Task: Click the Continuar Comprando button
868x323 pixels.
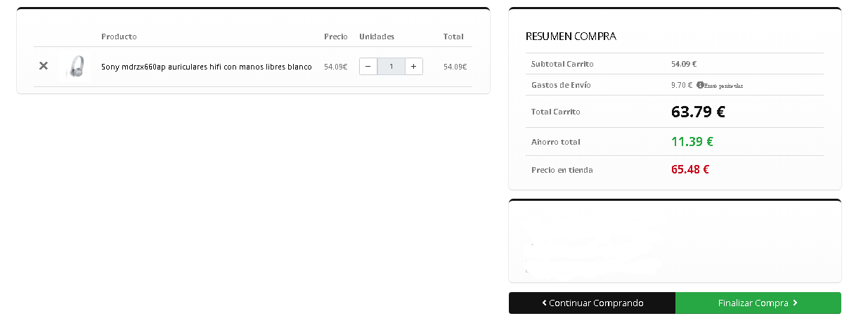Action: pyautogui.click(x=592, y=303)
